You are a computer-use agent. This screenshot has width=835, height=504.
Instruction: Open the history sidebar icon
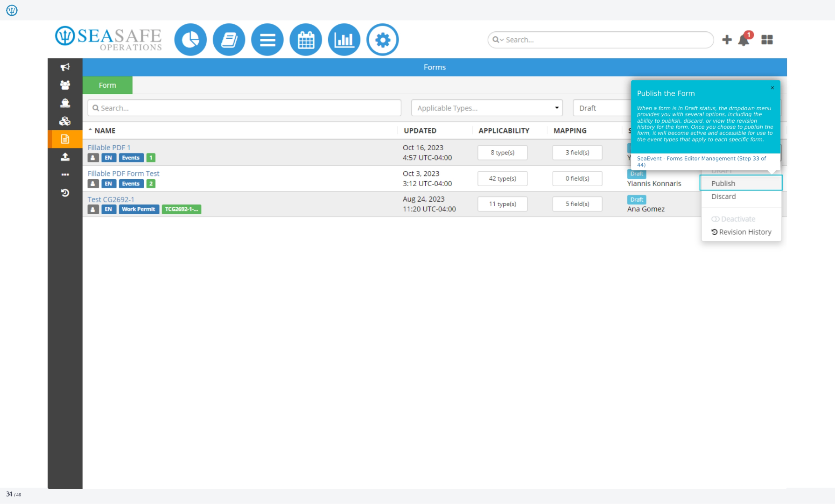pos(65,193)
